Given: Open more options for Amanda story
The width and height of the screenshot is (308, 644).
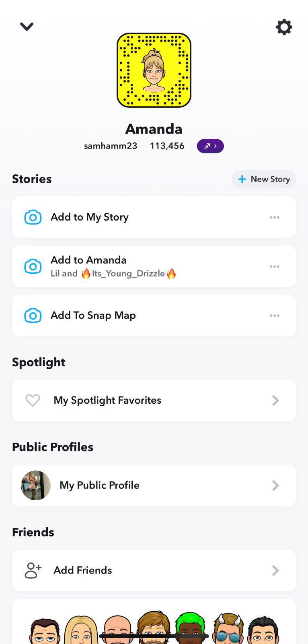Looking at the screenshot, I should (x=275, y=266).
